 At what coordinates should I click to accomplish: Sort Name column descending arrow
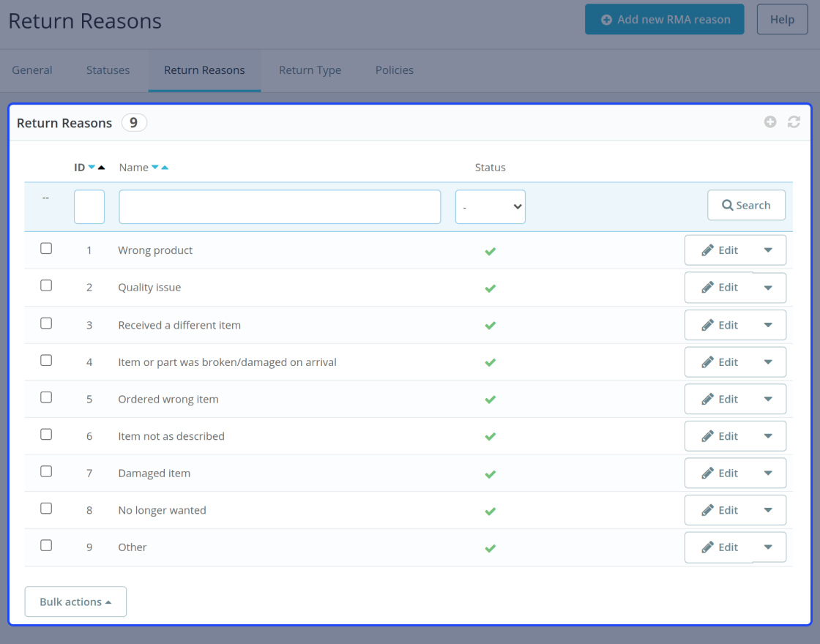(x=154, y=168)
